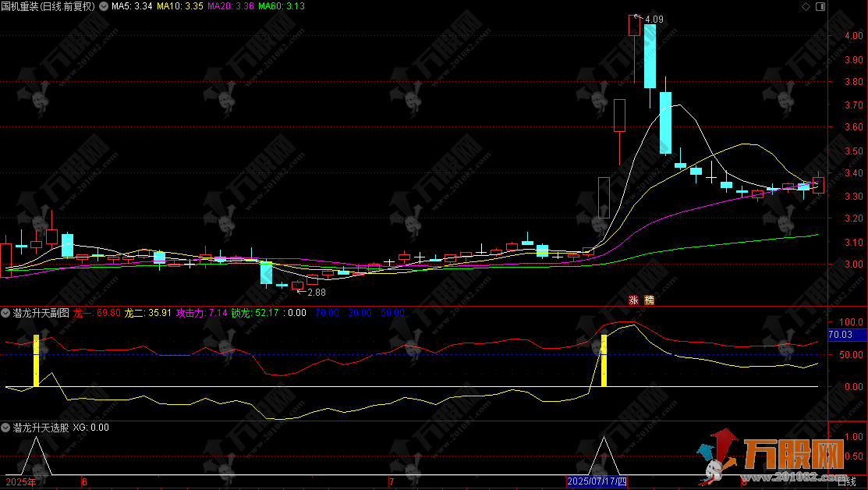
Task: Click the yellow signal bar near July 17
Action: [x=604, y=360]
